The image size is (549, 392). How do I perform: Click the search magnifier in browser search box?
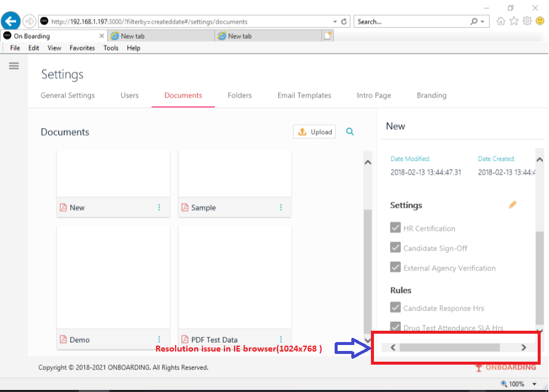point(474,21)
